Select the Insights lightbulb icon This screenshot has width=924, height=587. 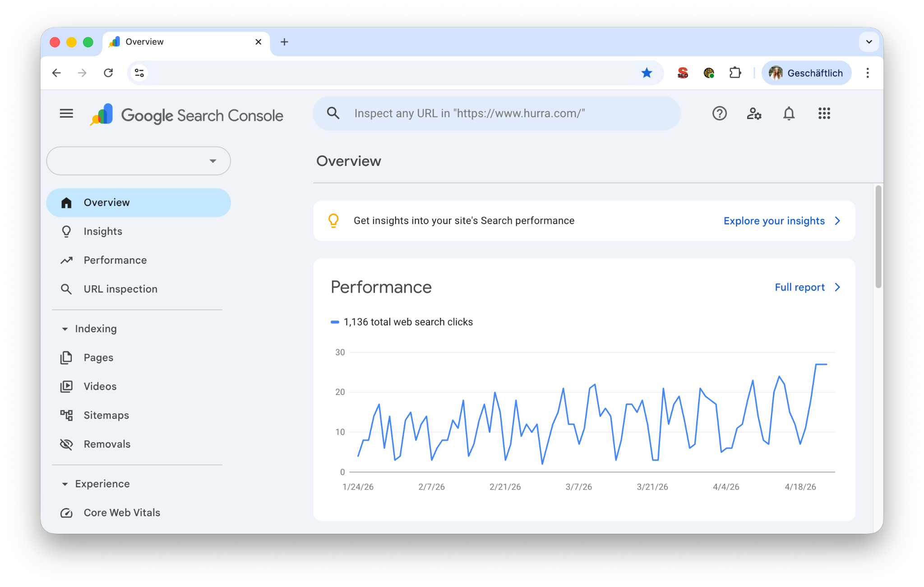pyautogui.click(x=66, y=231)
